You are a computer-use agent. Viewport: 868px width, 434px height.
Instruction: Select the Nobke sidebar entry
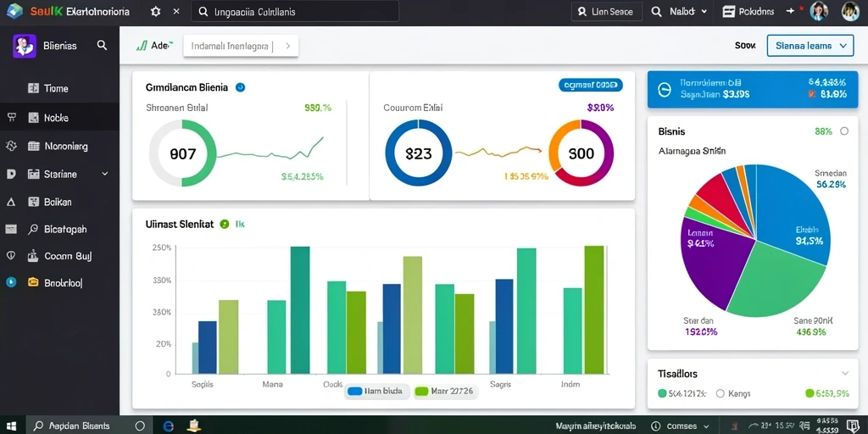tap(60, 117)
